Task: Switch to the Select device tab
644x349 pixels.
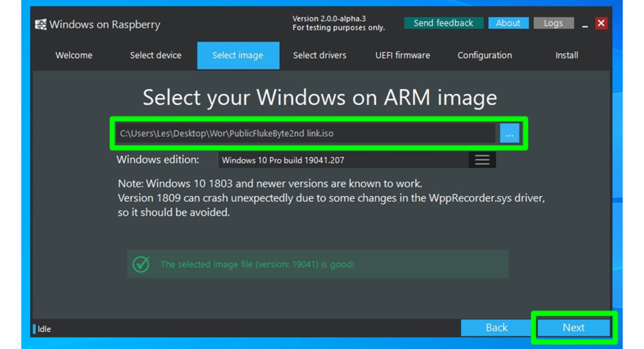Action: tap(156, 55)
